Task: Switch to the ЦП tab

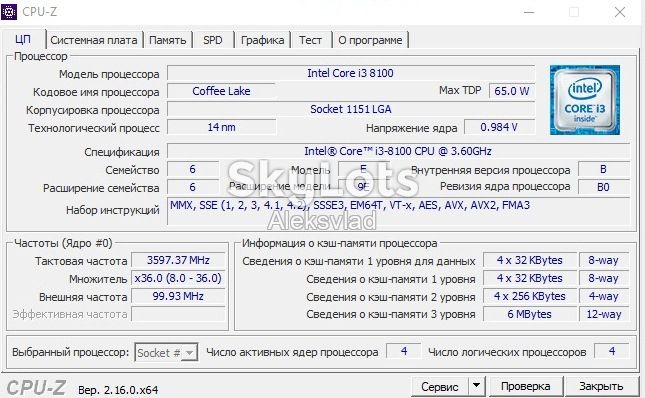Action: (x=23, y=39)
